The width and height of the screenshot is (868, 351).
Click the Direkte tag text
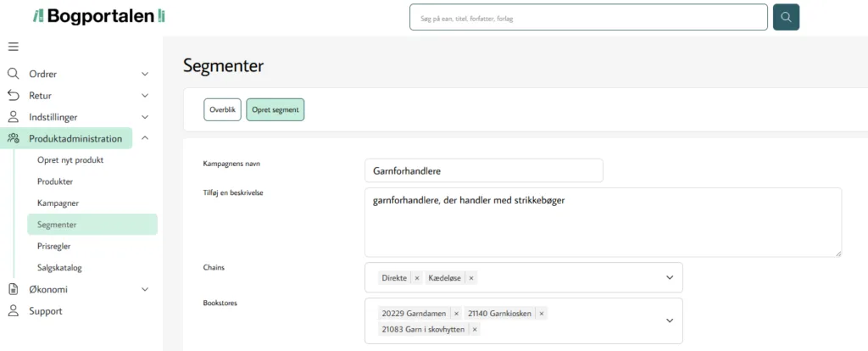pos(394,278)
